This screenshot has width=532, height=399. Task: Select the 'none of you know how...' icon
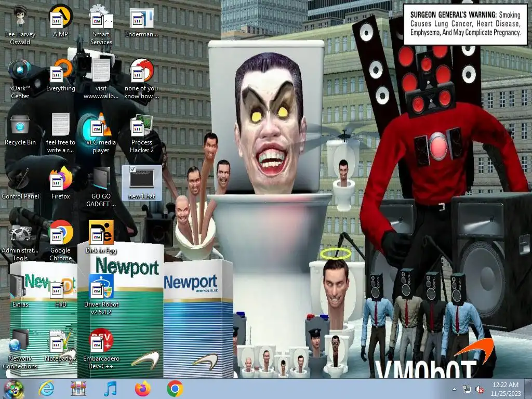141,79
